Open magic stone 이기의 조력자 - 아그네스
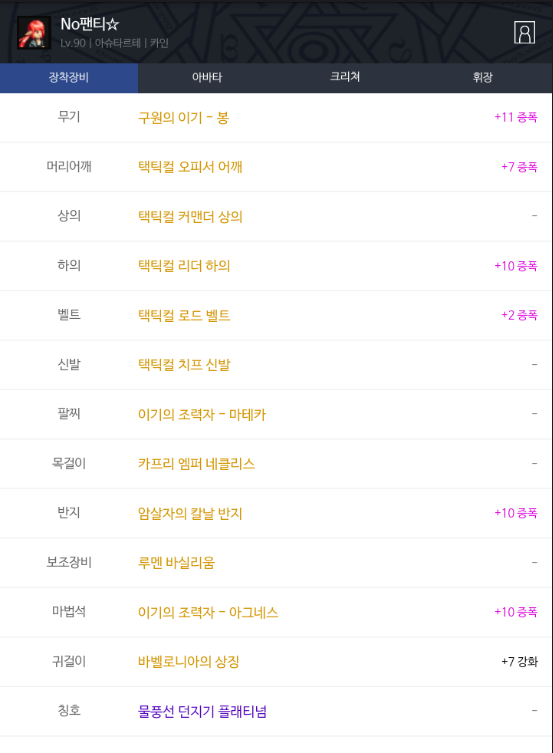Viewport: 553px width, 753px height. (208, 612)
